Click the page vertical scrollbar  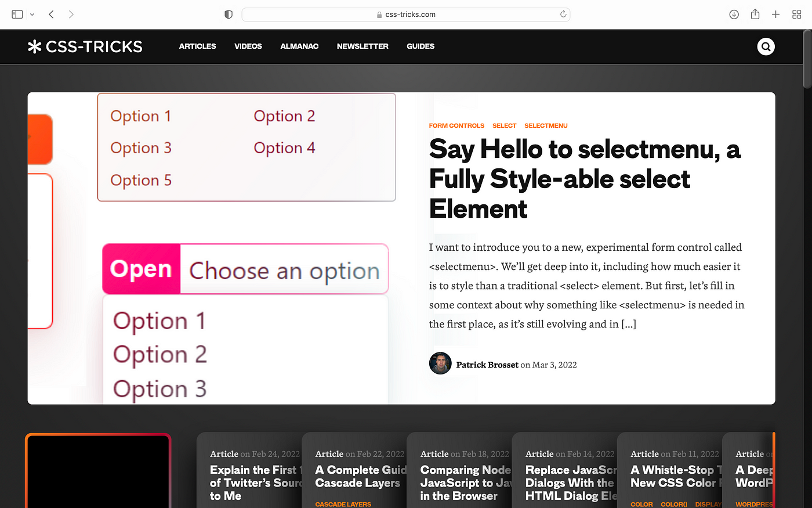[x=807, y=58]
